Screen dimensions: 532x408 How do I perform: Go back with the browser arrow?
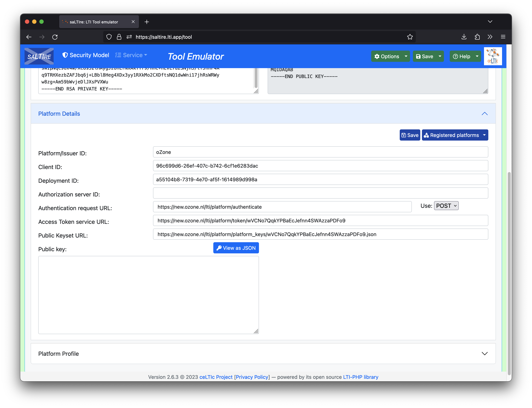[29, 37]
